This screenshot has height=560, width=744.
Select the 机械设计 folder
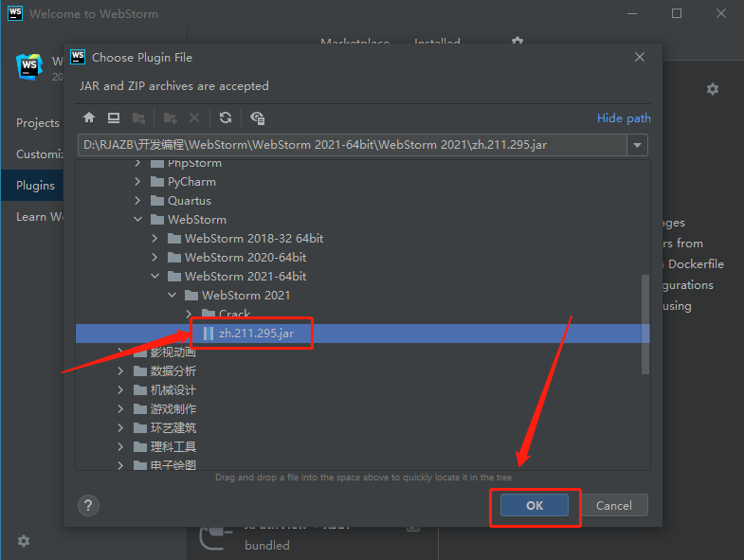[362, 390]
